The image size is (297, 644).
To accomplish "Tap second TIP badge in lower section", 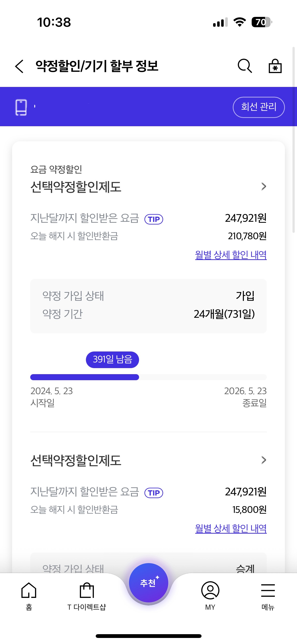I will pyautogui.click(x=154, y=493).
